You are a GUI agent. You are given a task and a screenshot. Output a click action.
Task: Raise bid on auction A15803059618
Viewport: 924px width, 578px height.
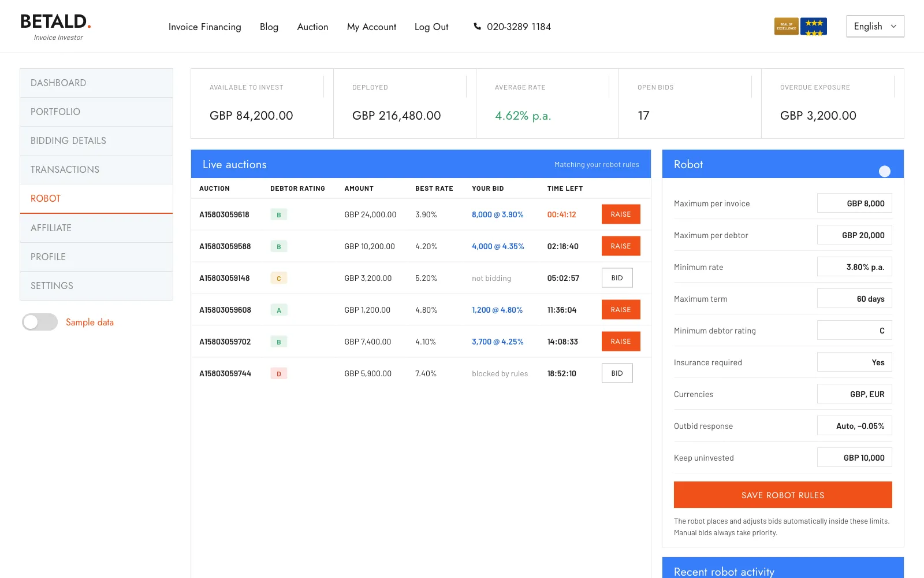[x=621, y=214]
